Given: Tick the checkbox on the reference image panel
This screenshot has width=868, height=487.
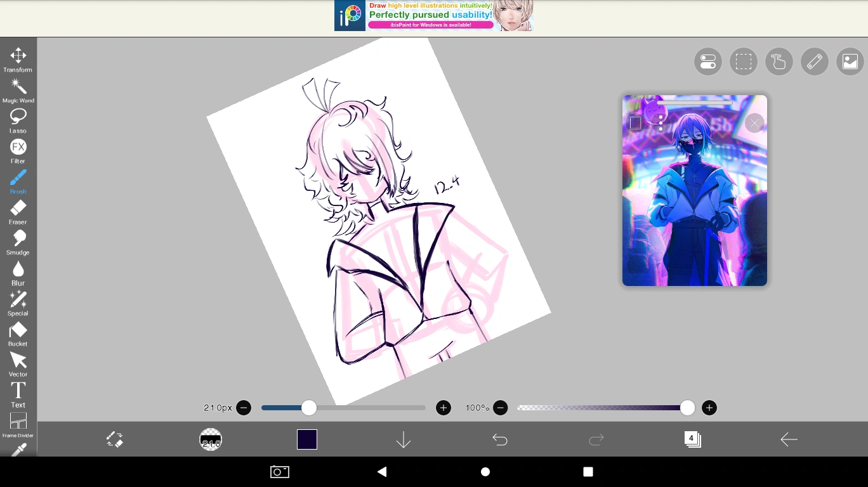Looking at the screenshot, I should tap(635, 123).
